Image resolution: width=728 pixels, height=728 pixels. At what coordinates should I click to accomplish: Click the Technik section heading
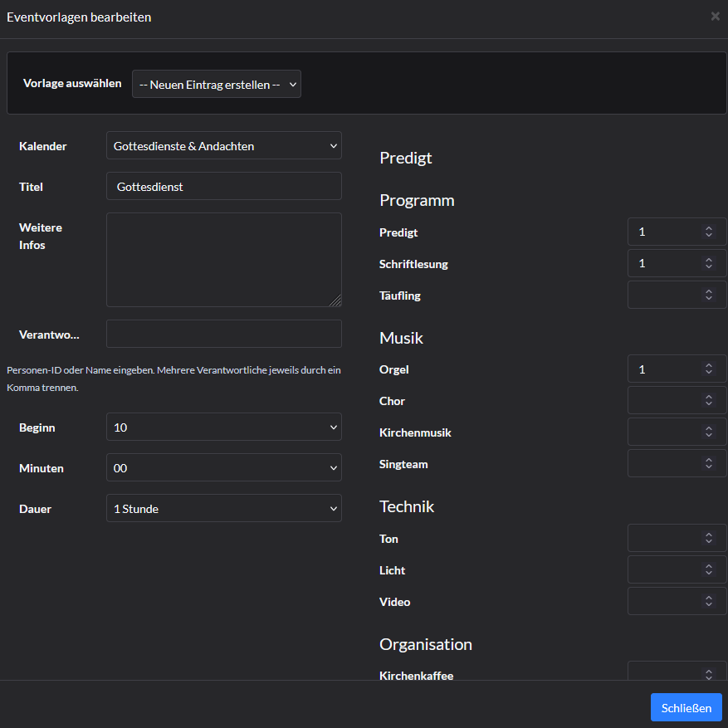407,506
